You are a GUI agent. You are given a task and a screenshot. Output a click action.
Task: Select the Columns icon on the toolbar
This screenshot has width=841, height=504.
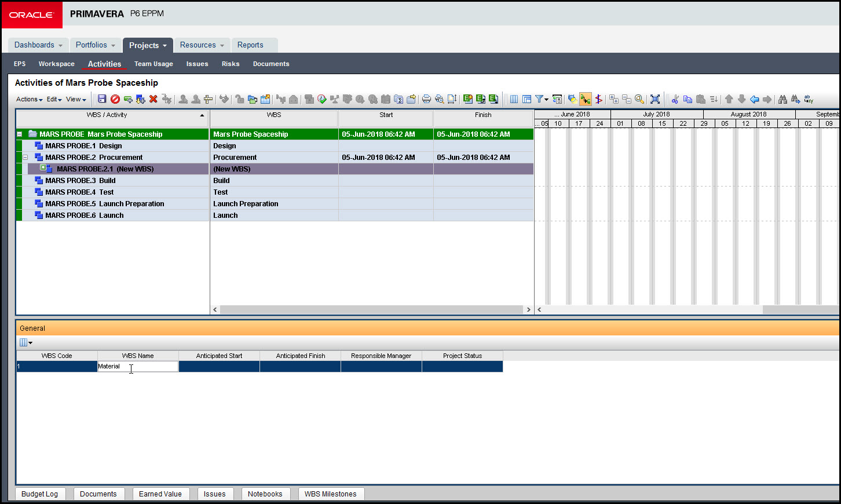[514, 99]
